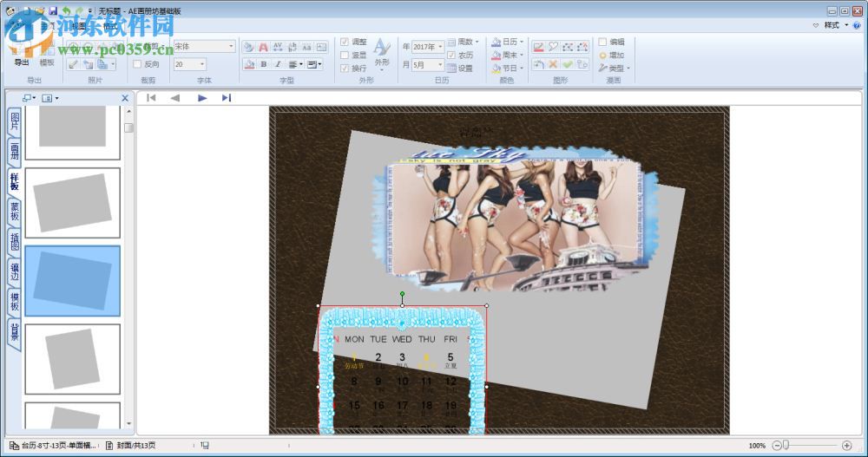Go to next page blue arrow
This screenshot has width=868, height=457.
click(202, 98)
